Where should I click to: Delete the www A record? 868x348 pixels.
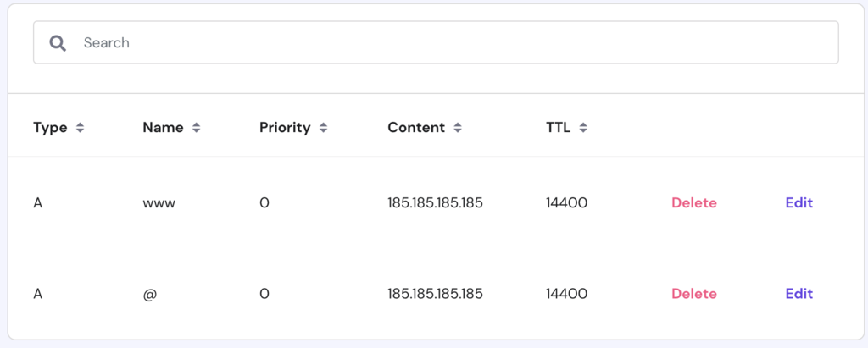693,203
